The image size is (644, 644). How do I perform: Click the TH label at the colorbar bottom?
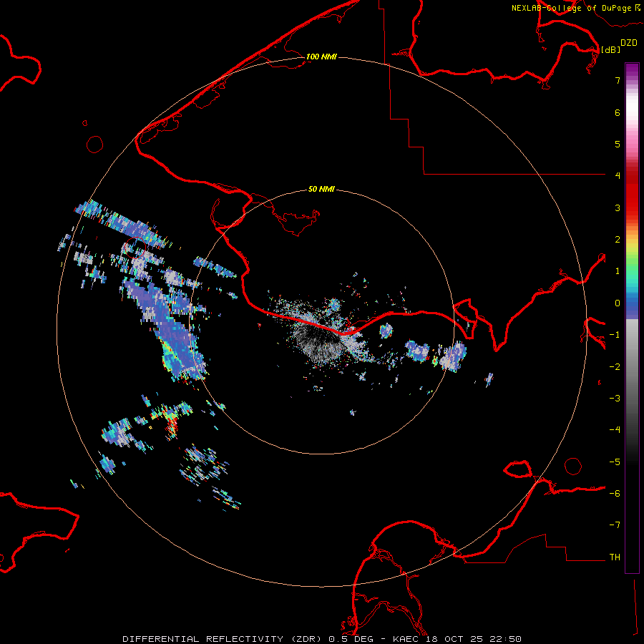pyautogui.click(x=615, y=557)
